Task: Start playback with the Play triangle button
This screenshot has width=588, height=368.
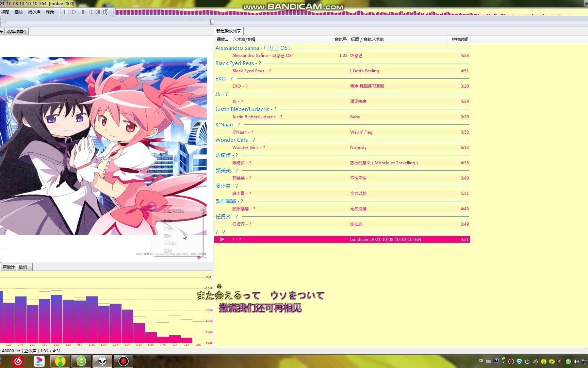Action: [x=74, y=12]
